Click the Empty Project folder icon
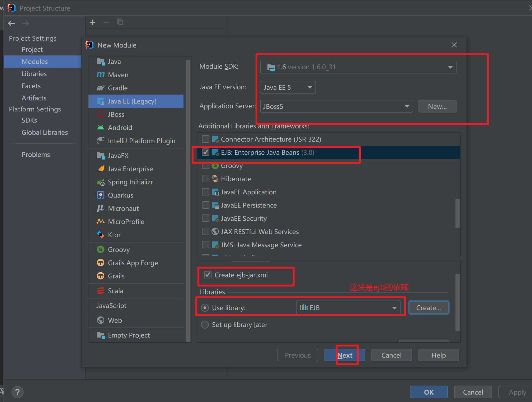This screenshot has height=402, width=532. [101, 335]
